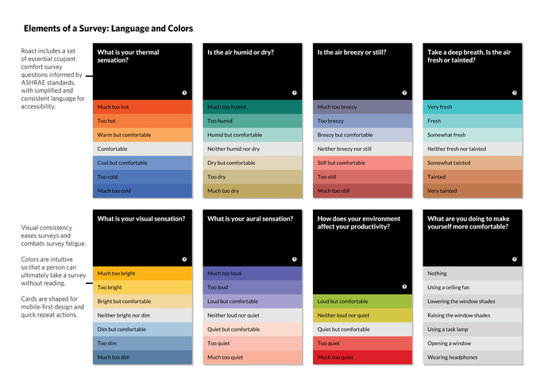Select 'Wearing headphones'

pos(473,358)
